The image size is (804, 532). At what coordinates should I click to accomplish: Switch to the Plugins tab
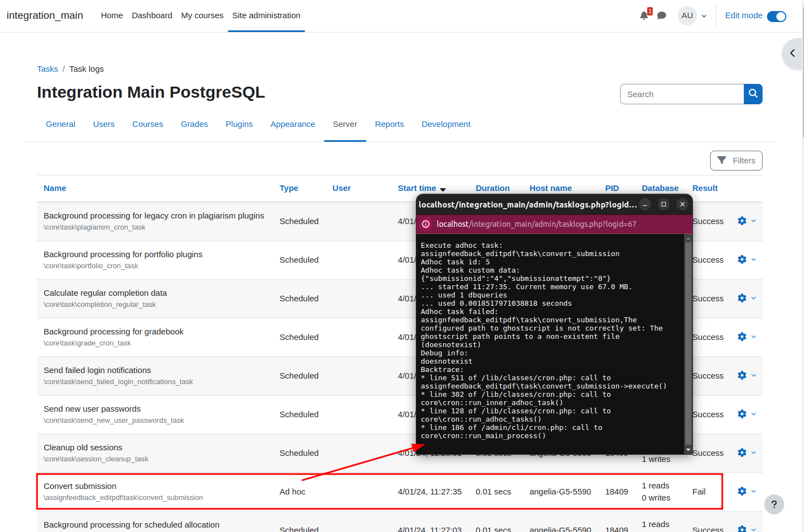239,124
